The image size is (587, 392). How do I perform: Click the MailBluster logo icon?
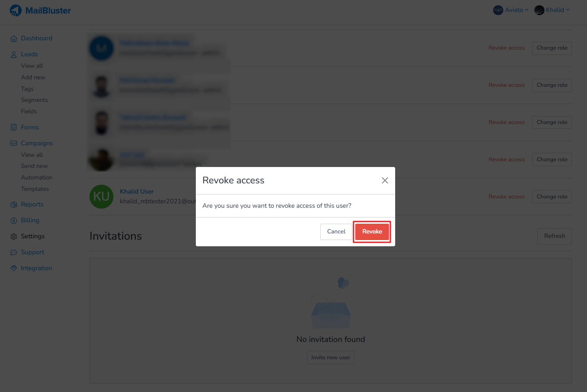click(x=16, y=10)
